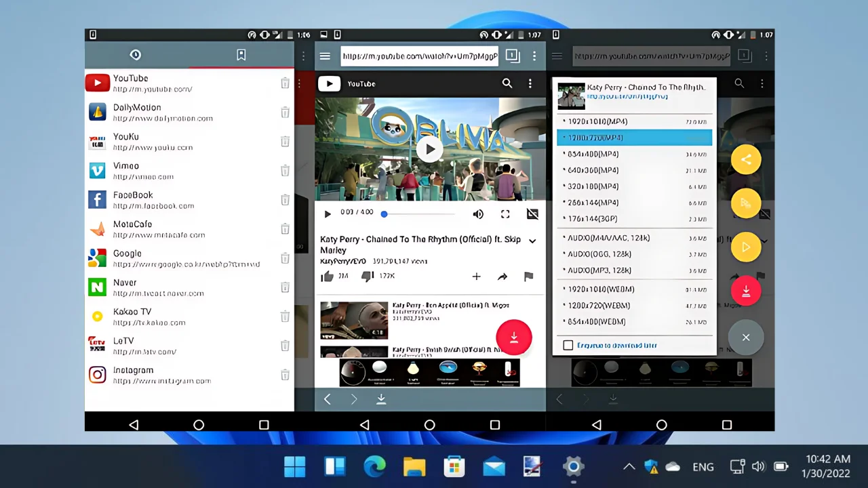The width and height of the screenshot is (868, 488).
Task: Open the hamburger menu in middle browser
Action: 325,56
